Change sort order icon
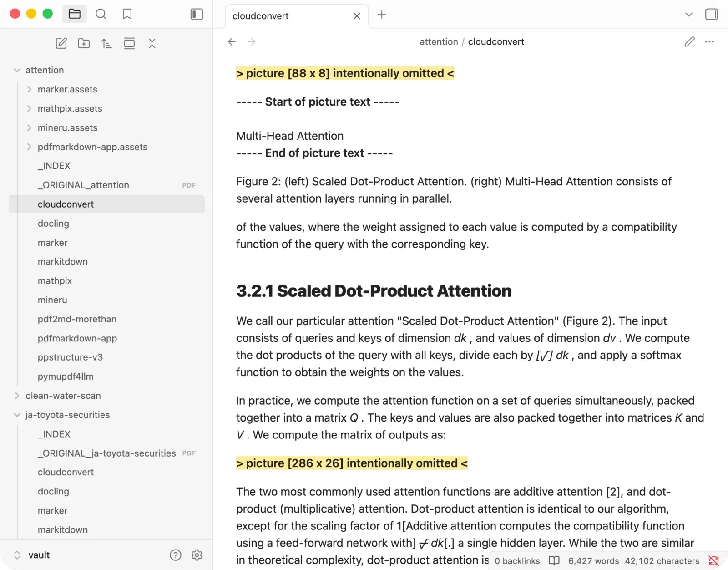 click(x=106, y=43)
